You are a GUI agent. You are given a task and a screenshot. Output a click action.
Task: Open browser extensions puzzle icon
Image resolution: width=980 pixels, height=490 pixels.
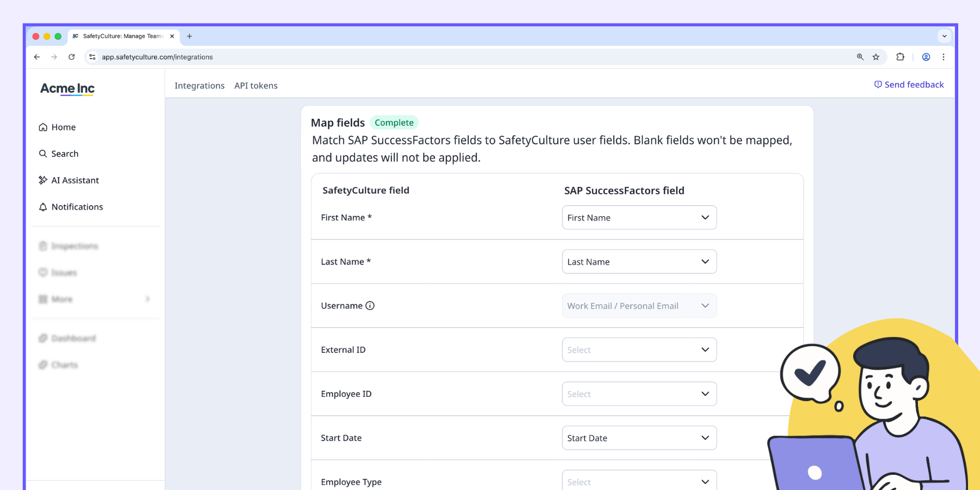click(x=900, y=57)
